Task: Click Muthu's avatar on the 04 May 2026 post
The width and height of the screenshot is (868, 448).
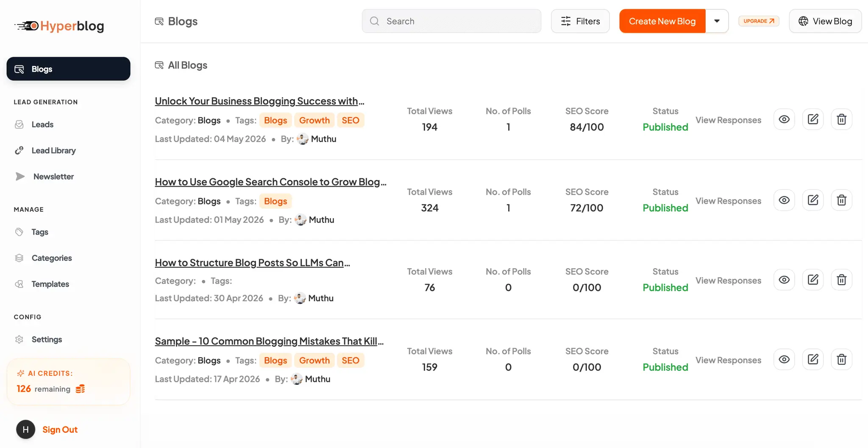Action: click(303, 139)
